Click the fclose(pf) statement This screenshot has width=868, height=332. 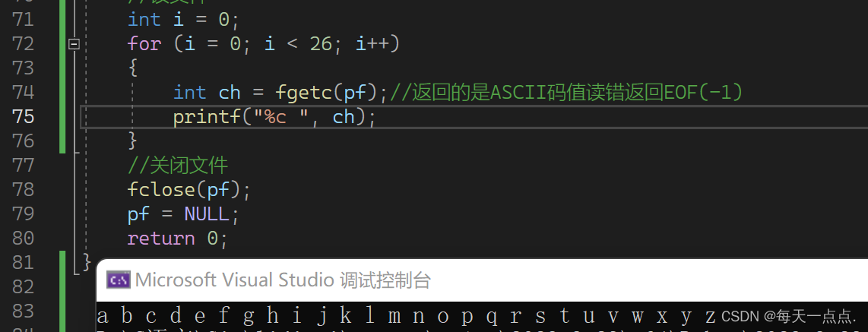coord(189,191)
